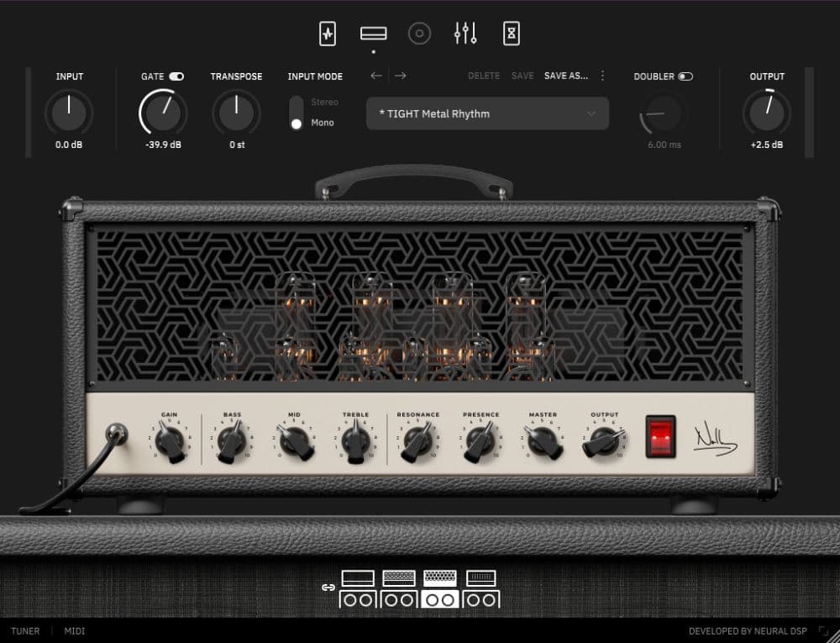Click the Nolly signature on amp

(716, 439)
